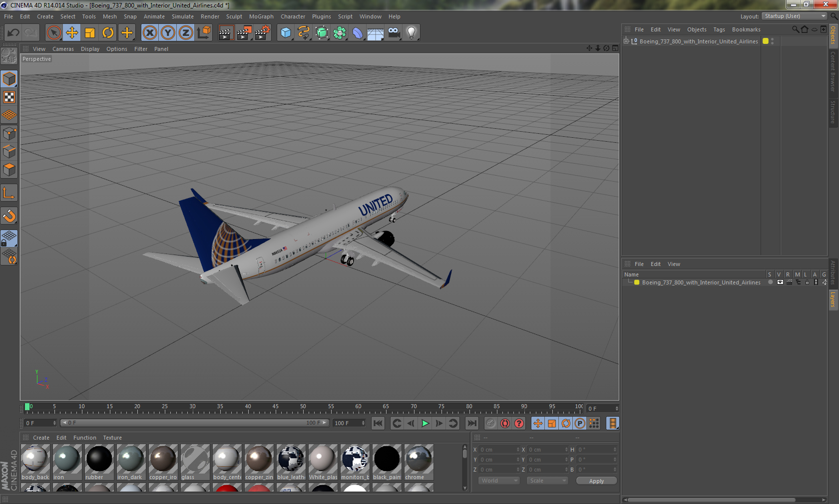This screenshot has height=504, width=839.
Task: Open Material Manager Texture menu
Action: 112,438
